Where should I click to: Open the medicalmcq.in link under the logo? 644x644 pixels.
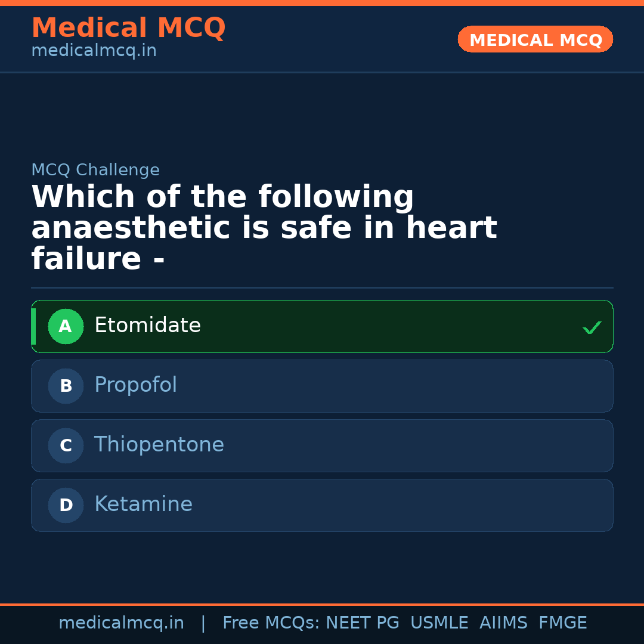coord(94,51)
